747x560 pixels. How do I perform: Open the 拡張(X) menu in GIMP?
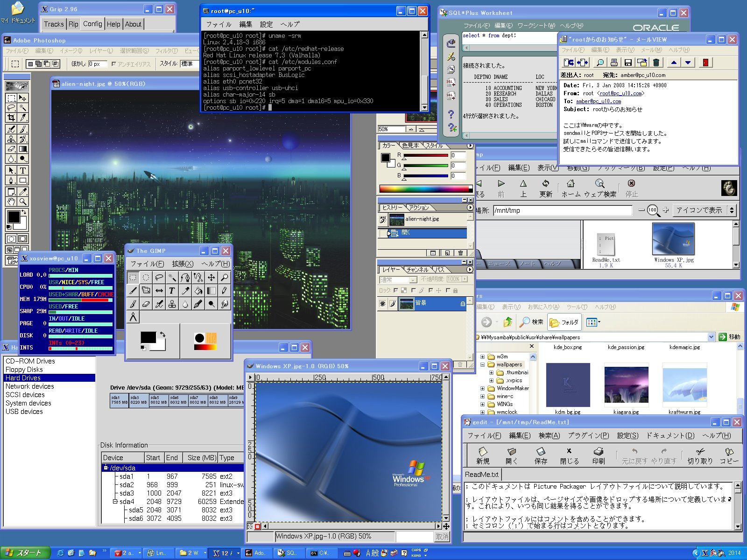coord(183,264)
